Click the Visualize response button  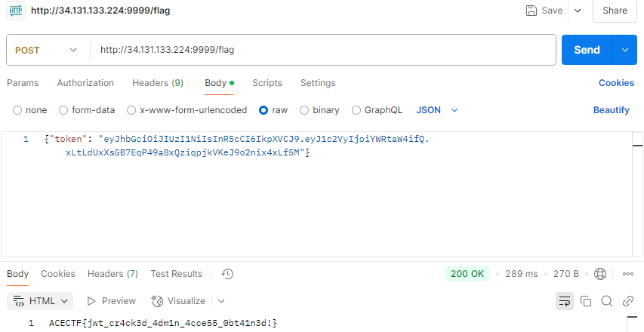tap(178, 301)
